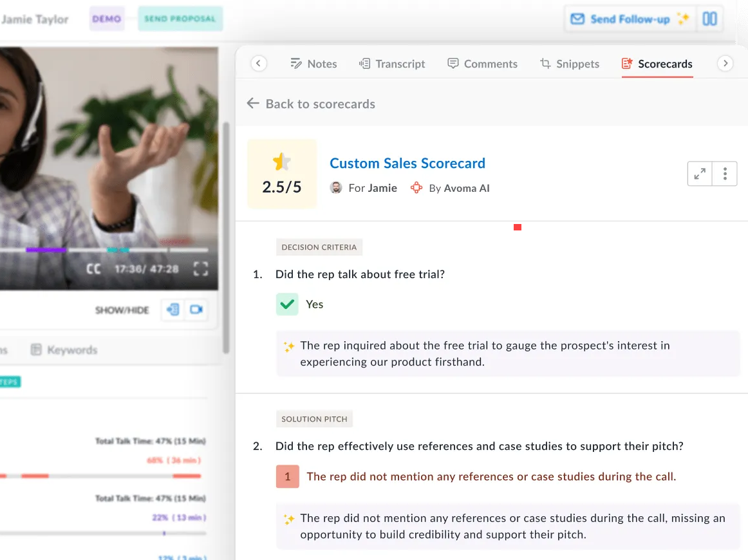This screenshot has height=560, width=748.
Task: Open the Keywords tab
Action: coord(64,350)
